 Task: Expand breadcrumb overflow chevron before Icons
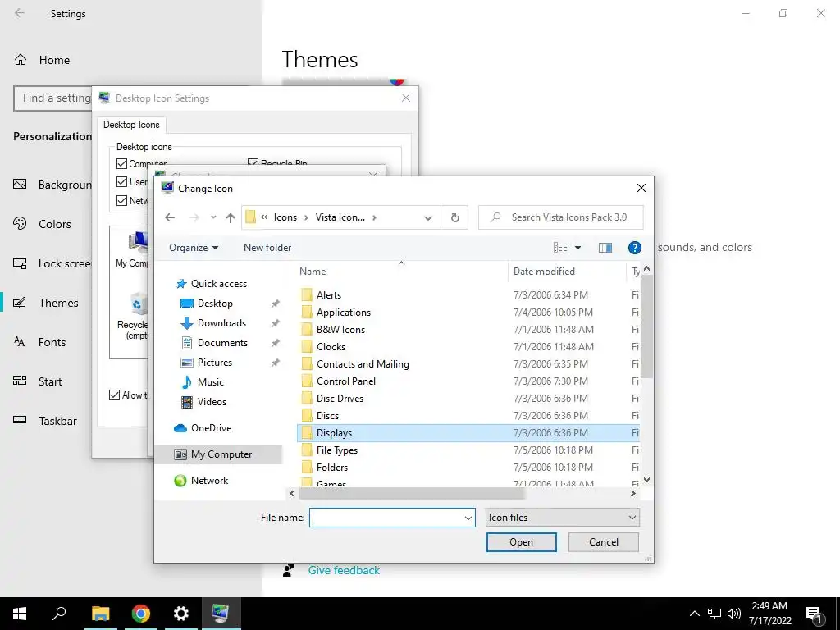264,217
